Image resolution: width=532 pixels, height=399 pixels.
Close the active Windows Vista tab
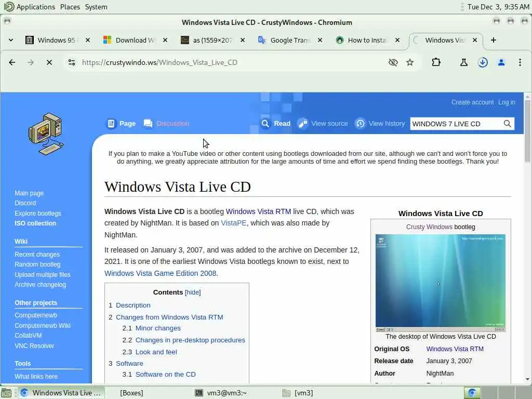pos(475,40)
